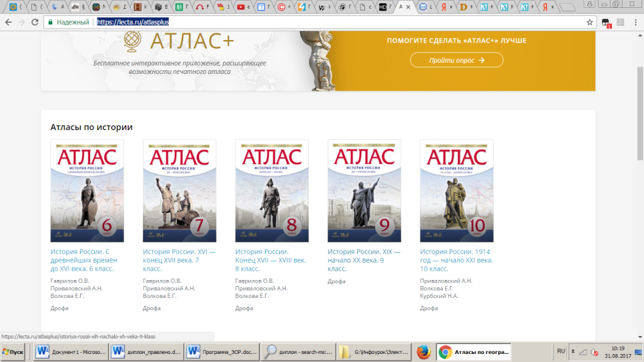Click the Atlas+ globe logo
Screen dimensions: 644x362
[x=132, y=41]
